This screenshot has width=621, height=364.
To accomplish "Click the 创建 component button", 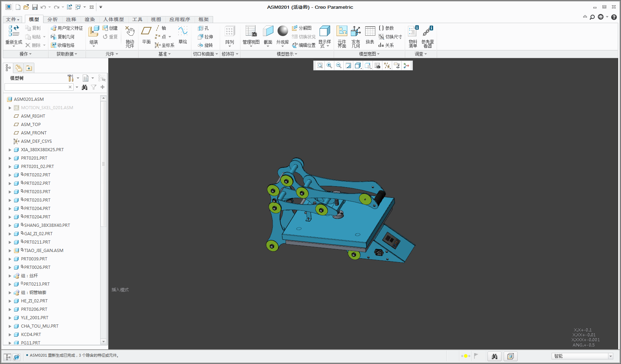I will click(110, 28).
